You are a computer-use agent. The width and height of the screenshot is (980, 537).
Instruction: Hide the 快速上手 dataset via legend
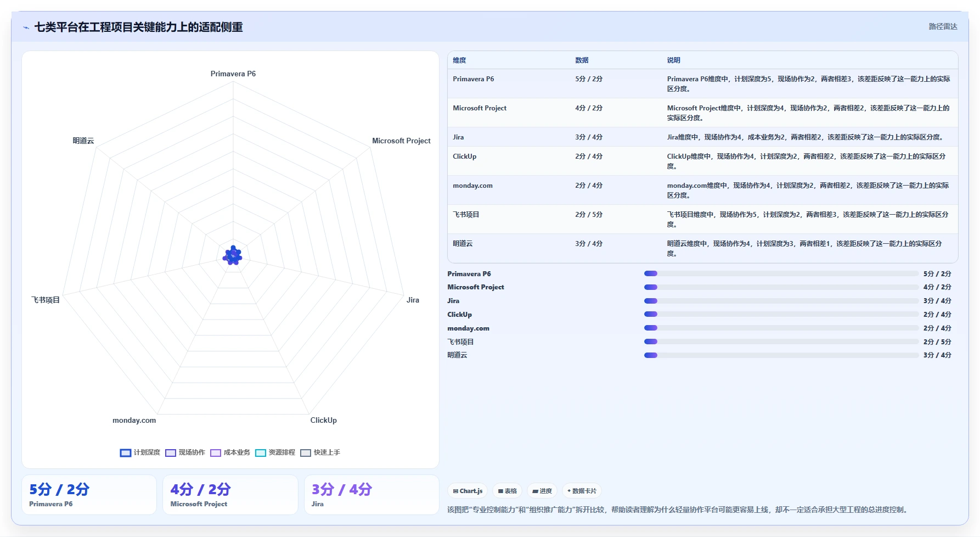pos(320,452)
